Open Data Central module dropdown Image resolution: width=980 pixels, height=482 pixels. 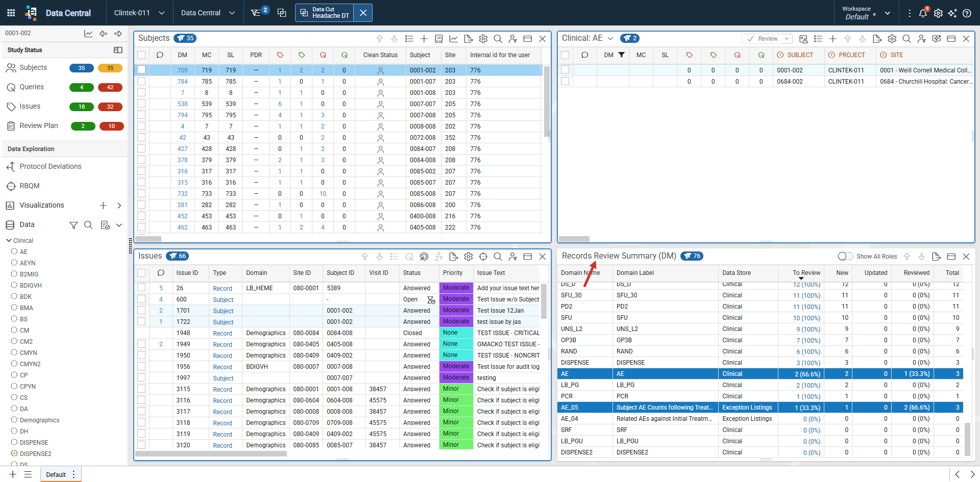(208, 13)
